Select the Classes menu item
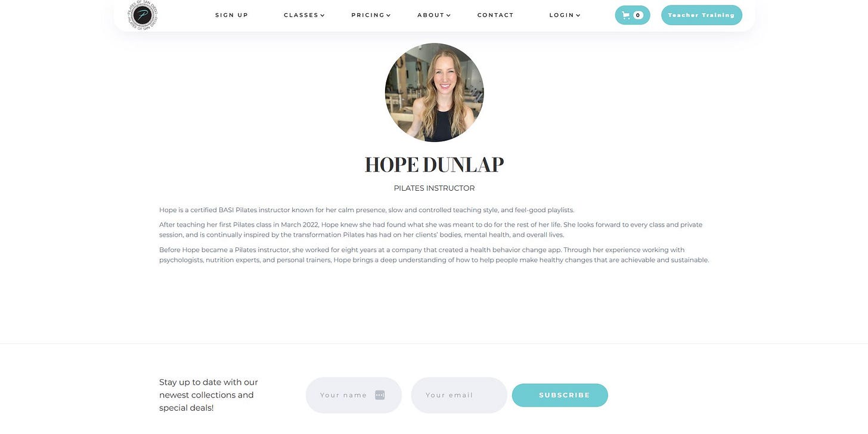Image resolution: width=868 pixels, height=434 pixels. tap(301, 15)
